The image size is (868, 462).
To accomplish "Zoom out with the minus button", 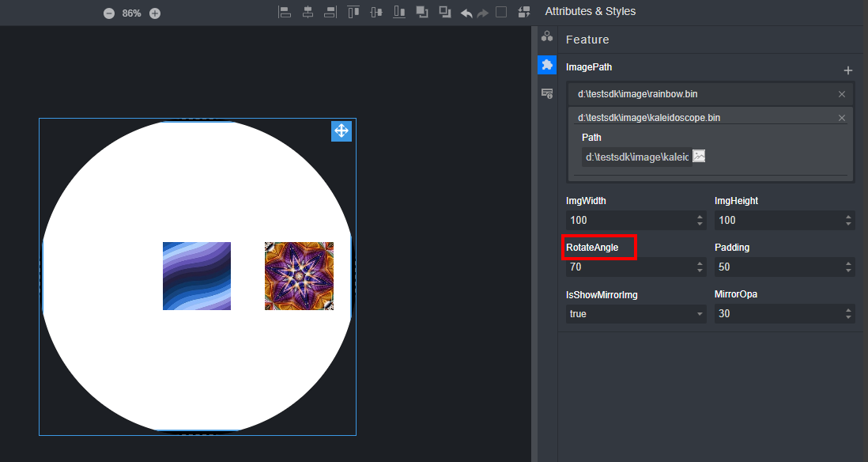I will (x=109, y=13).
